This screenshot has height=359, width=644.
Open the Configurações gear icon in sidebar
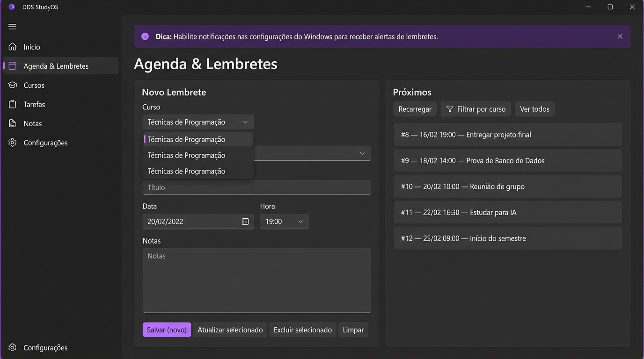point(12,143)
